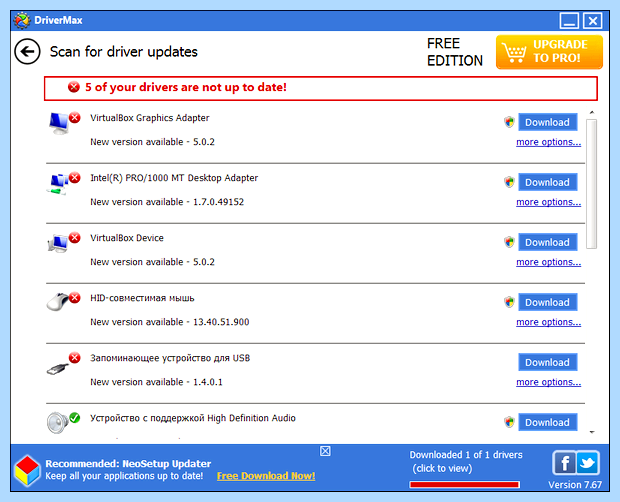Click 'Recommended: NeoSetup Updater' text
Image resolution: width=620 pixels, height=502 pixels.
(128, 464)
